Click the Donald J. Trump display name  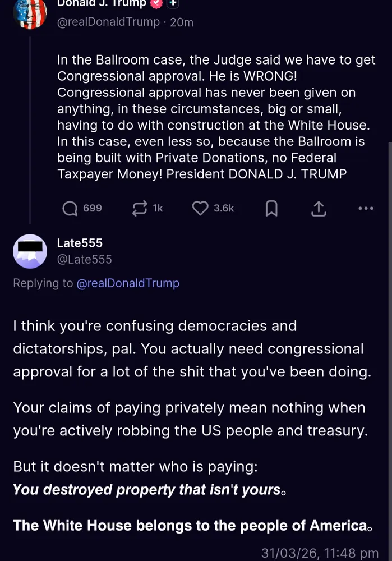coord(101,3)
